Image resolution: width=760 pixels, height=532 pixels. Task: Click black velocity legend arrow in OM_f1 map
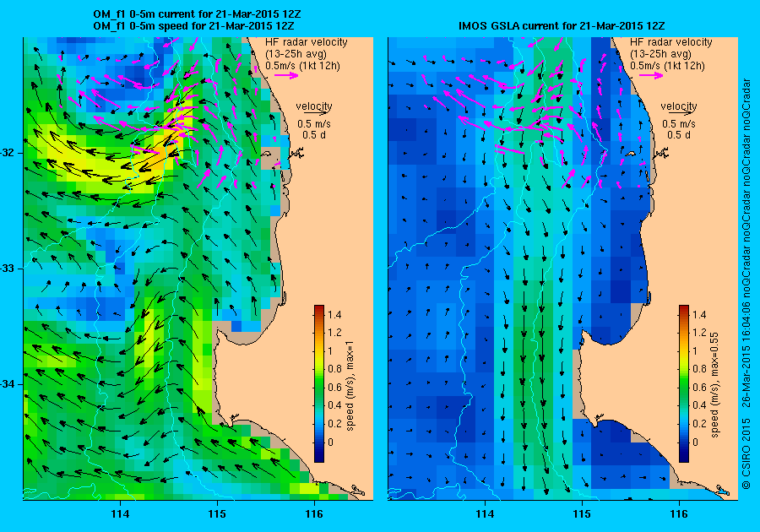click(x=314, y=112)
